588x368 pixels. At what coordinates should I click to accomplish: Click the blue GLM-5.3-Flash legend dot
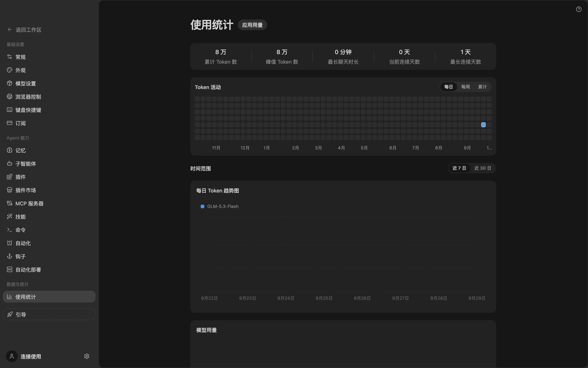click(x=202, y=206)
